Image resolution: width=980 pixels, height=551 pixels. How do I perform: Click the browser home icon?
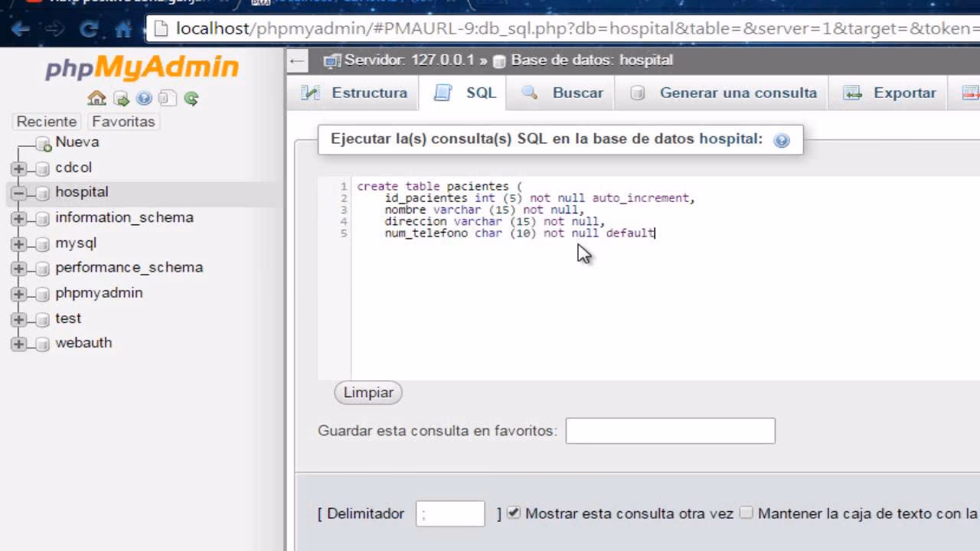click(122, 29)
